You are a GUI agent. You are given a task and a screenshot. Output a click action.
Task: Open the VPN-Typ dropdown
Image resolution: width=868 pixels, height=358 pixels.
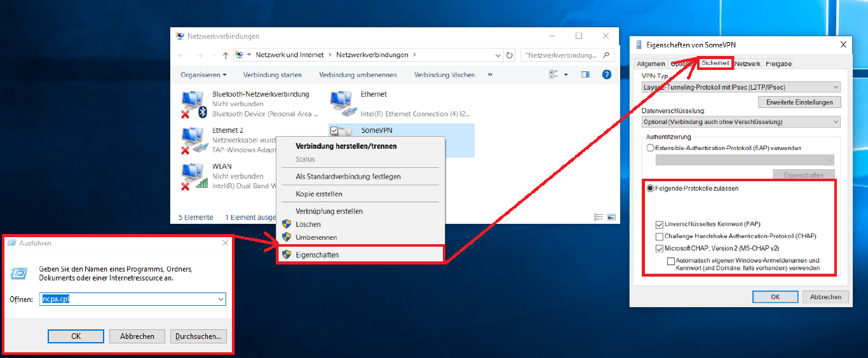[741, 87]
